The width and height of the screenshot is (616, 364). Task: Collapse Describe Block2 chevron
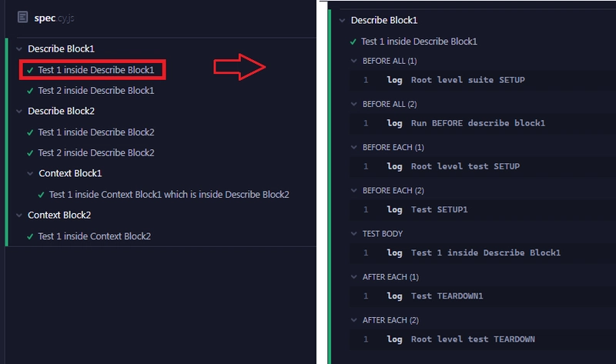click(x=18, y=112)
